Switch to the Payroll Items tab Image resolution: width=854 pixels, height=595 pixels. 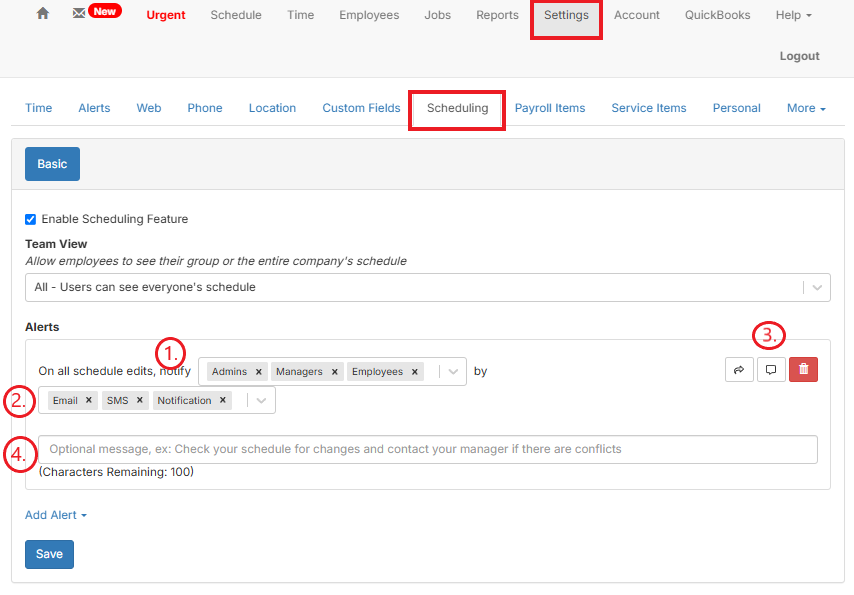point(550,107)
